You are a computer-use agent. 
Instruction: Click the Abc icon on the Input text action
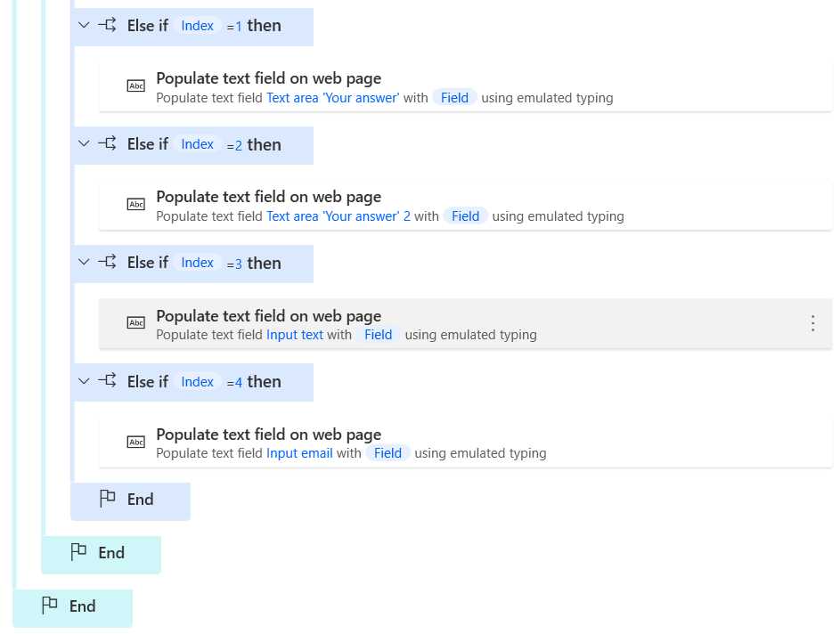tap(135, 322)
